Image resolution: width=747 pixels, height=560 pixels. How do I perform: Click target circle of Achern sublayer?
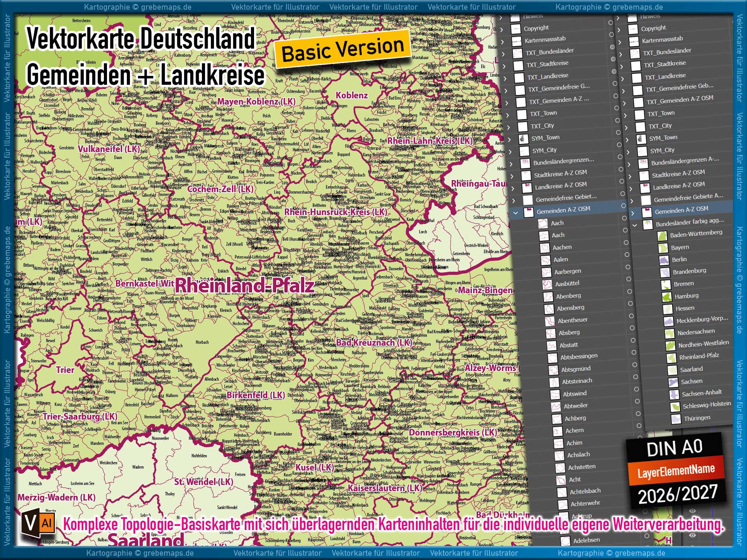coord(639,426)
